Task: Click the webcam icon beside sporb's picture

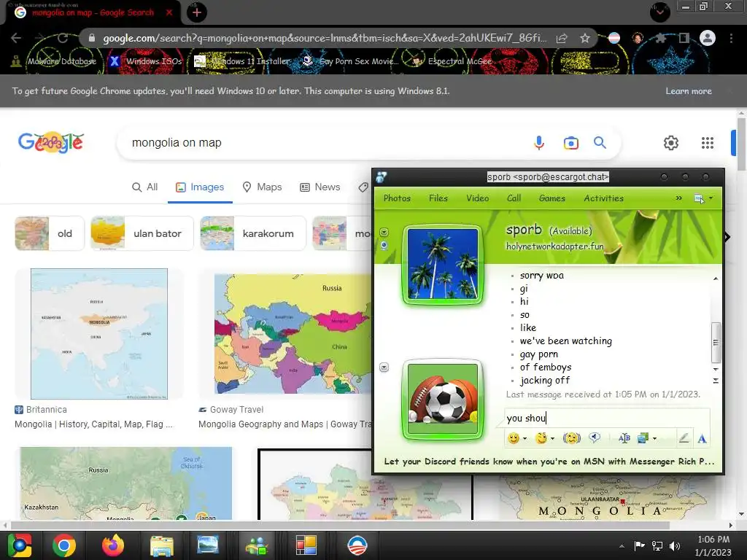Action: (x=384, y=245)
